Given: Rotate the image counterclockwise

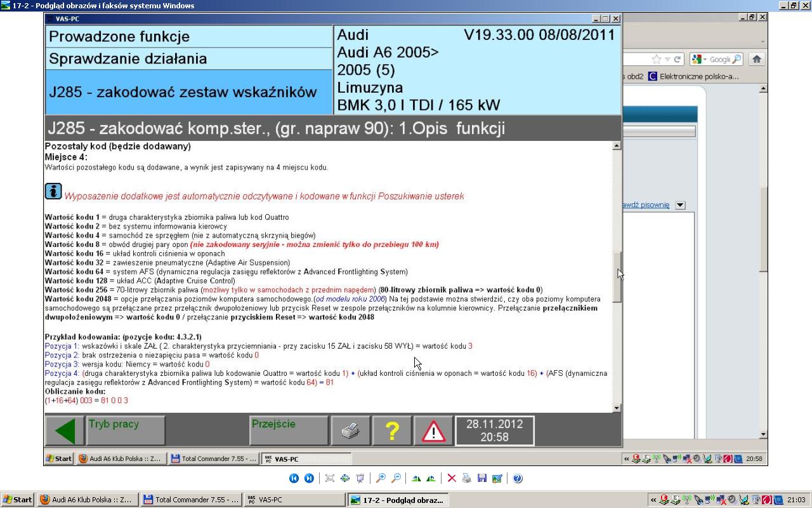Looking at the screenshot, I should 431,478.
